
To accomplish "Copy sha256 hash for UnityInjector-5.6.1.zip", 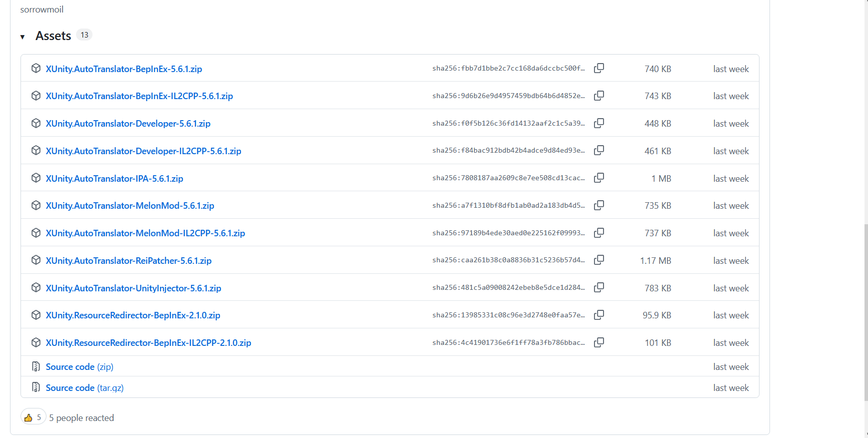I will click(599, 287).
